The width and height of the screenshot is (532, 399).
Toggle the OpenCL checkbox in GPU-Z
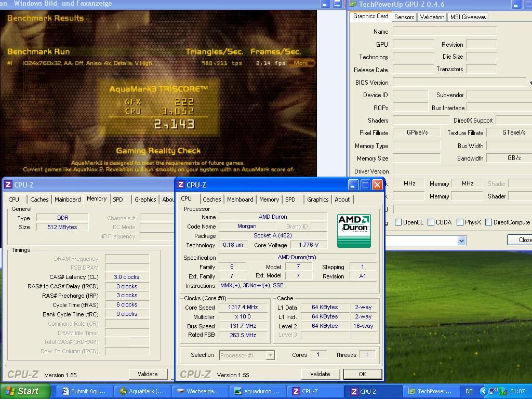pos(398,222)
